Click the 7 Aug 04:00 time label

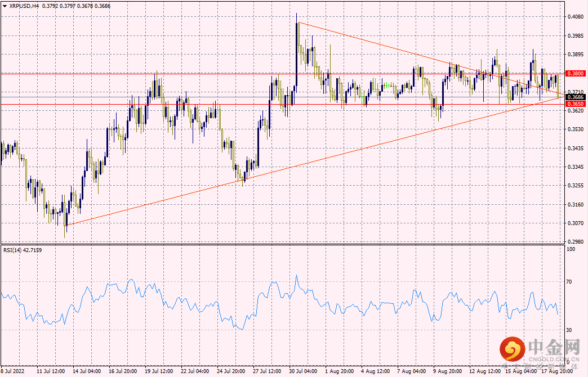[x=411, y=371]
